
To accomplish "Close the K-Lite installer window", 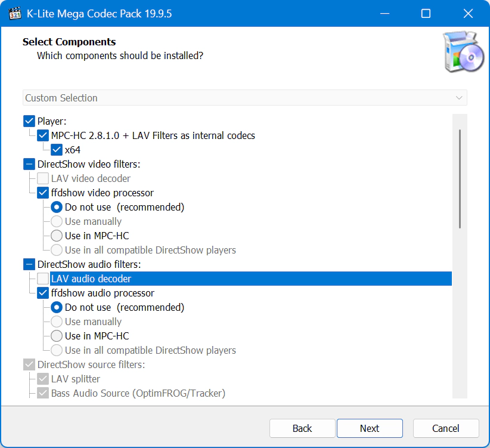I will tap(468, 14).
